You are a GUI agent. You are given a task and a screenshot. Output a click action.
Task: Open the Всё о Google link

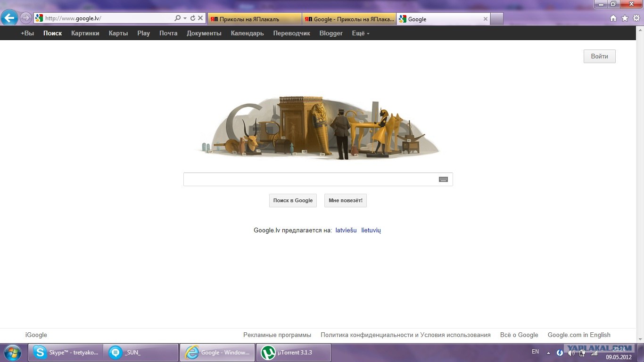tap(519, 335)
